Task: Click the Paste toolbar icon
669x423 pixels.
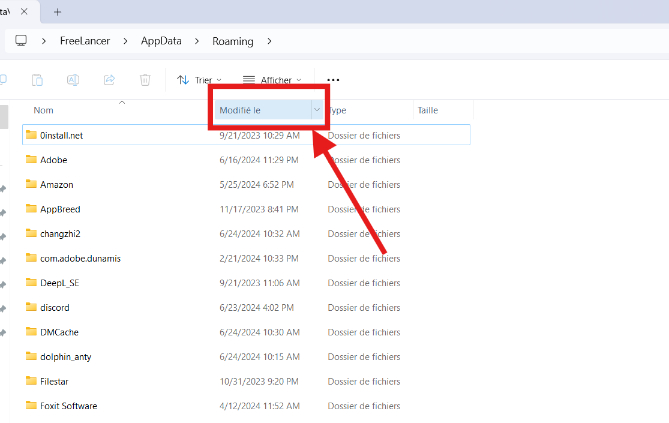Action: (37, 80)
